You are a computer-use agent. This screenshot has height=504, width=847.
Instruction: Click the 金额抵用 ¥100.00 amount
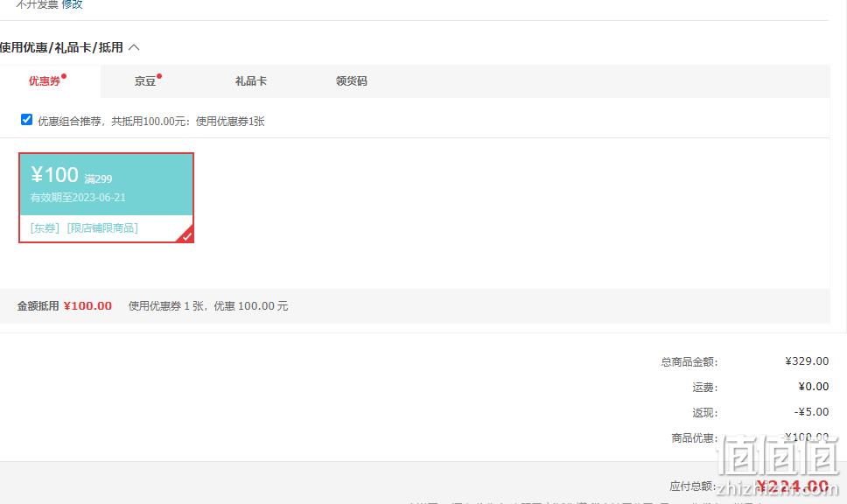[87, 305]
